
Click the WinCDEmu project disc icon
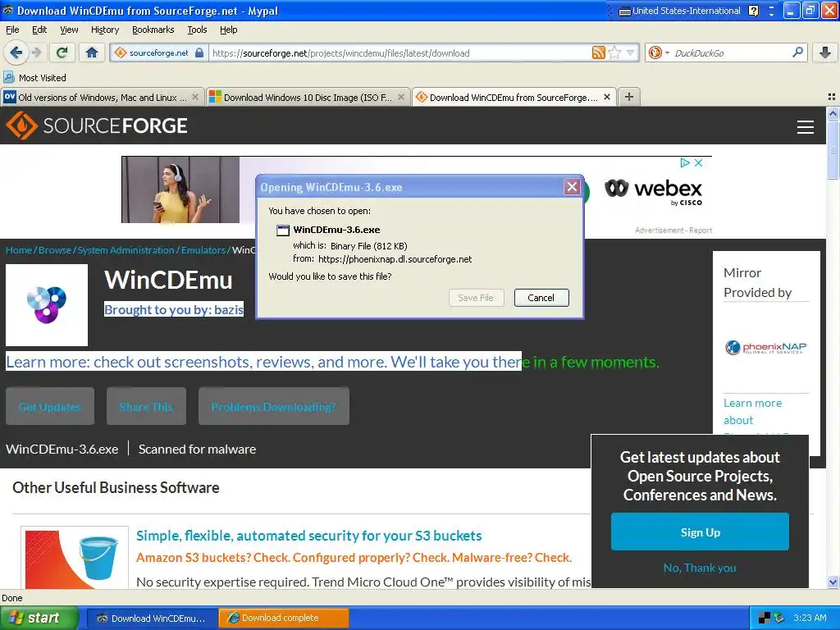coord(47,305)
